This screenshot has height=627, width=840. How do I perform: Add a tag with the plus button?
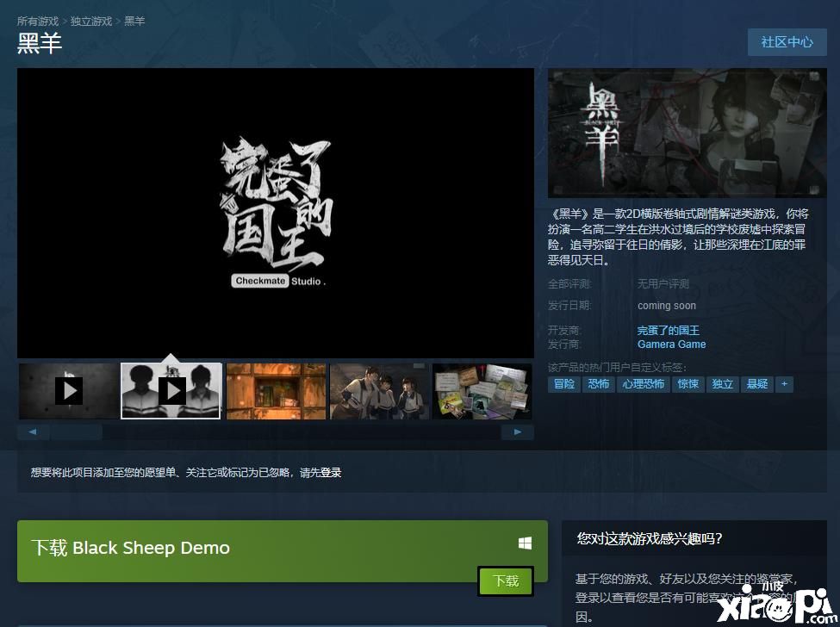(784, 384)
